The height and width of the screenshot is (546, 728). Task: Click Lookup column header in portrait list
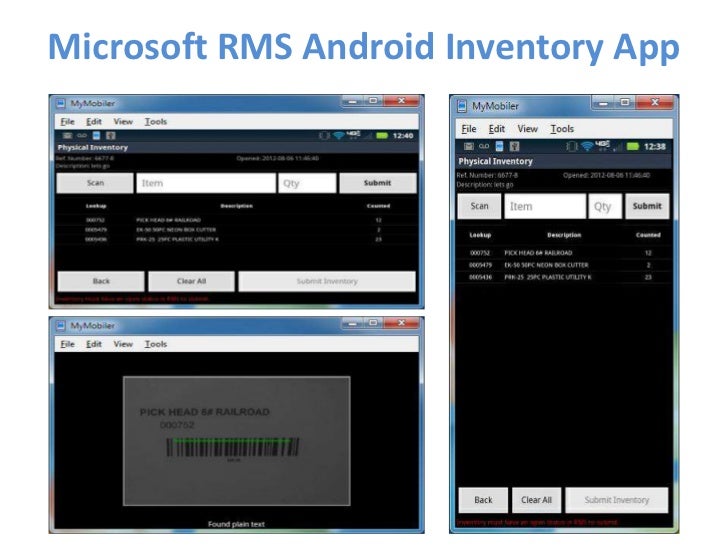480,235
